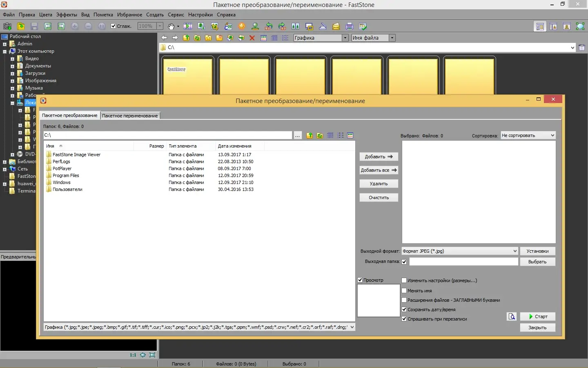Open the Настройки menu
Image resolution: width=588 pixels, height=368 pixels.
point(200,15)
